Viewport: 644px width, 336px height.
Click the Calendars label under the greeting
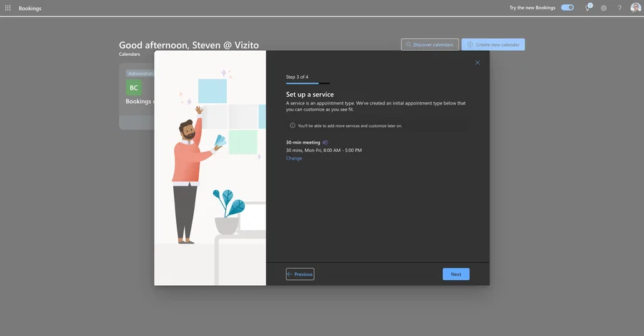coord(130,54)
